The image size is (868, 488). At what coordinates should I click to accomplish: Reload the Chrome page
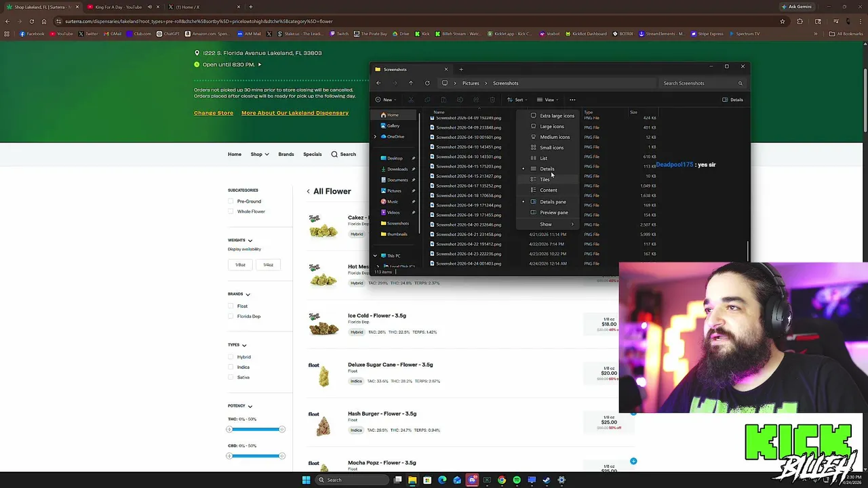click(31, 21)
